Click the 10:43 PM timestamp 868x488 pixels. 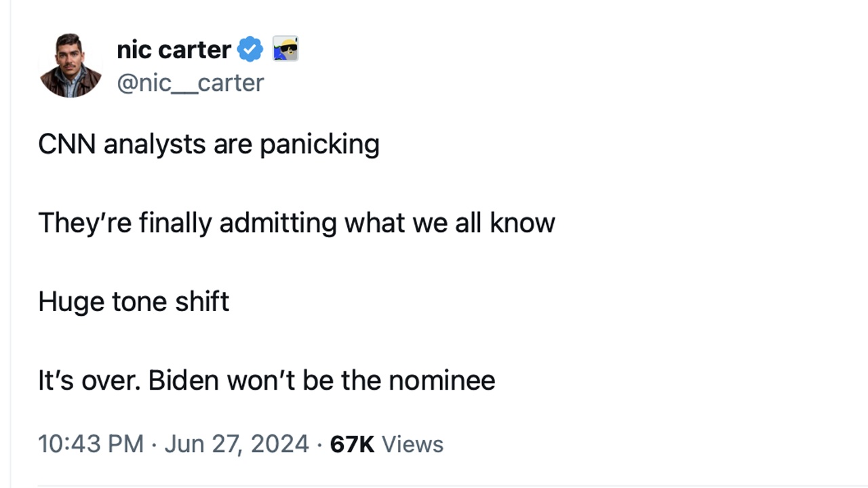[91, 444]
